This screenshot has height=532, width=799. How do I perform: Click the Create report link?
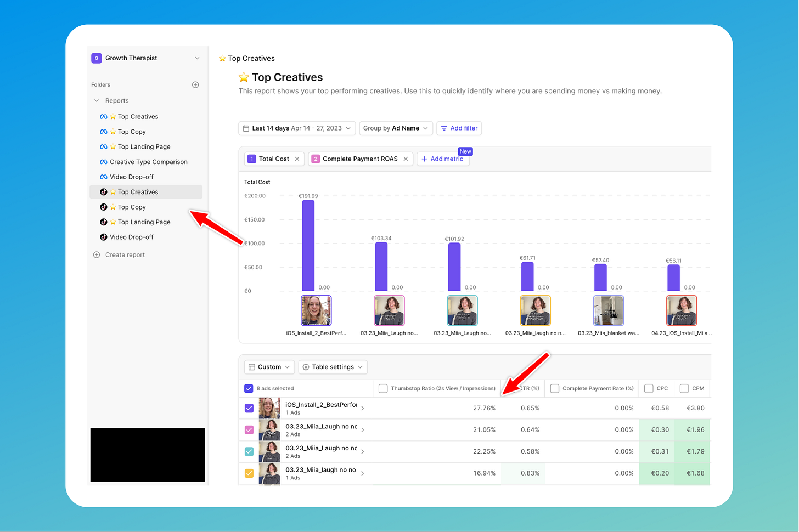[125, 255]
